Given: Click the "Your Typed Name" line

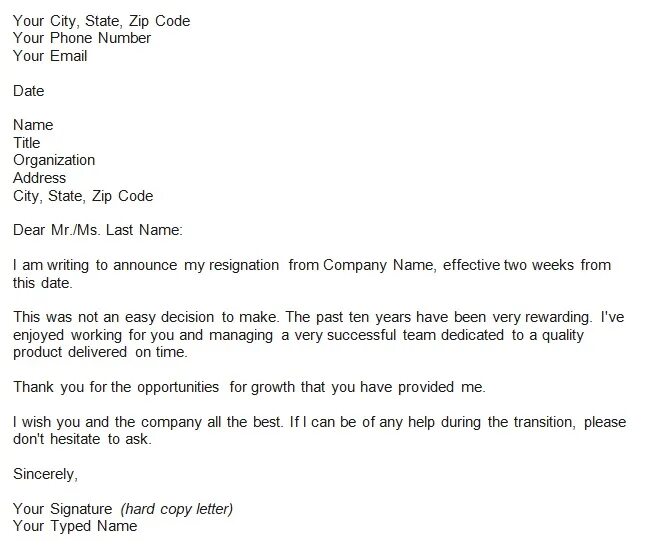Looking at the screenshot, I should (x=75, y=526).
